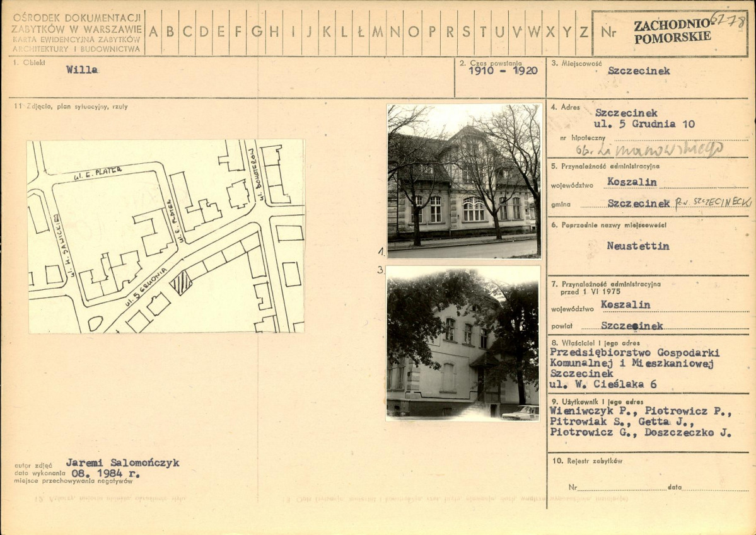Click the "ZACHODNIO-POMORSKIE" stamp
This screenshot has height=535, width=756.
pos(672,32)
